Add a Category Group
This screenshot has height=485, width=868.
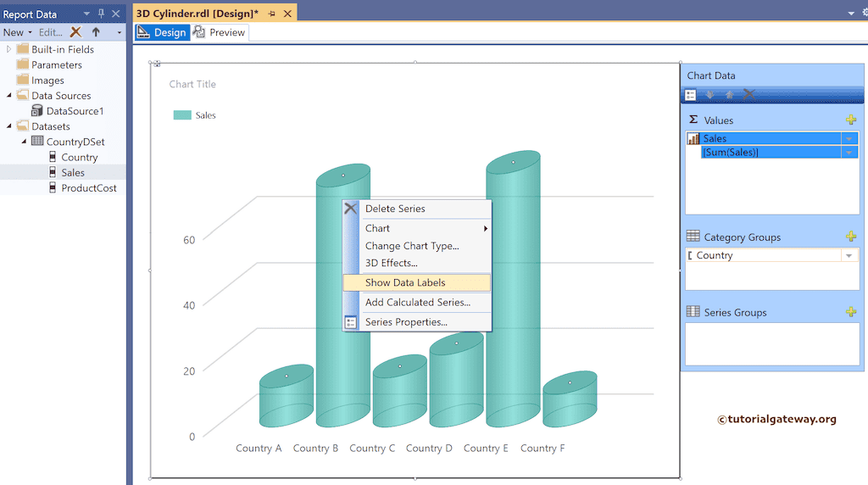(851, 237)
